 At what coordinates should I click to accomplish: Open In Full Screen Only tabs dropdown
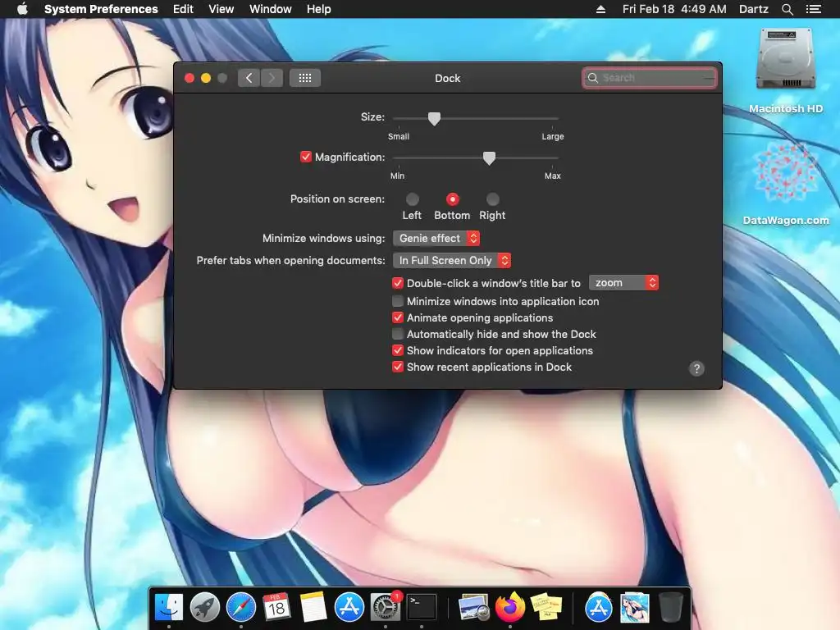click(452, 260)
